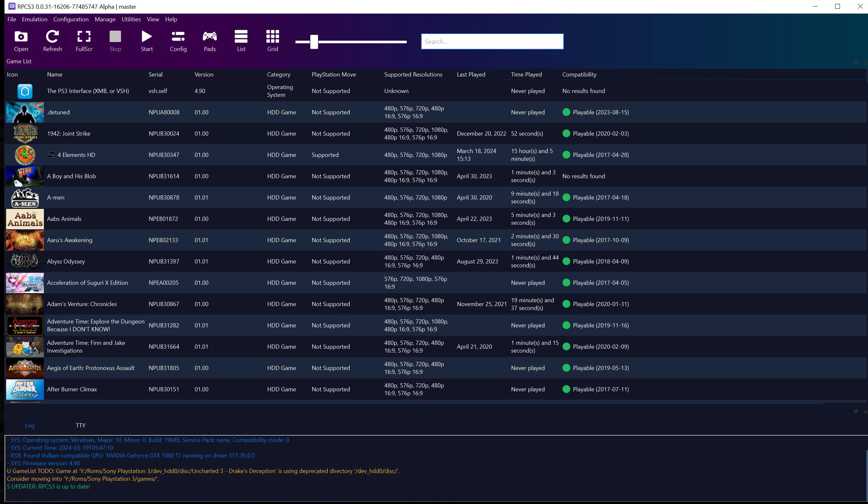The image size is (868, 504).
Task: Select Acceleration of Suguri X Edition thumbnail
Action: click(25, 283)
